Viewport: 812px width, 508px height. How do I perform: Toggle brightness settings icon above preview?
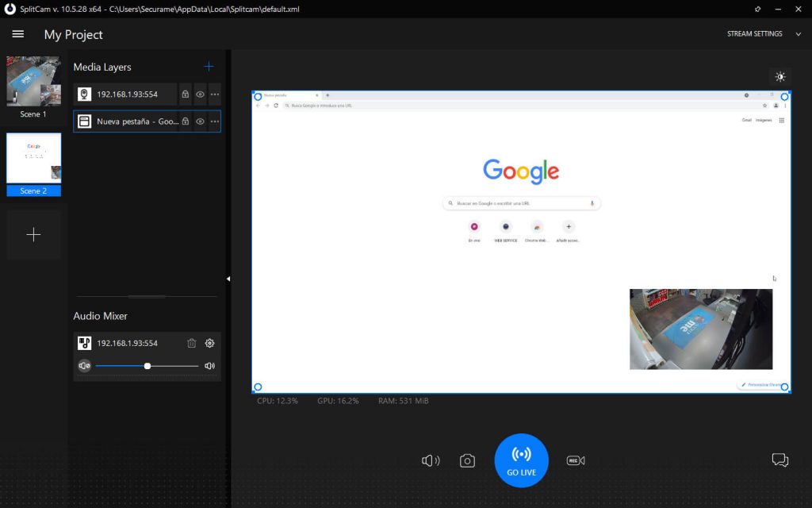pyautogui.click(x=780, y=77)
